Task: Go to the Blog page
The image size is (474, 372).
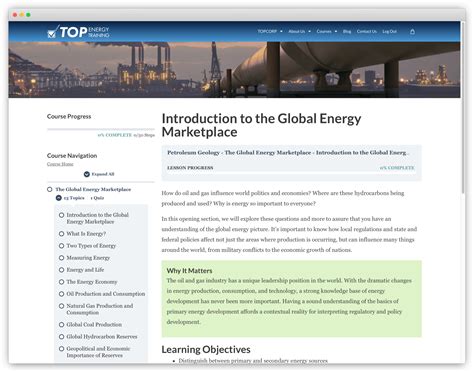Action: 347,31
